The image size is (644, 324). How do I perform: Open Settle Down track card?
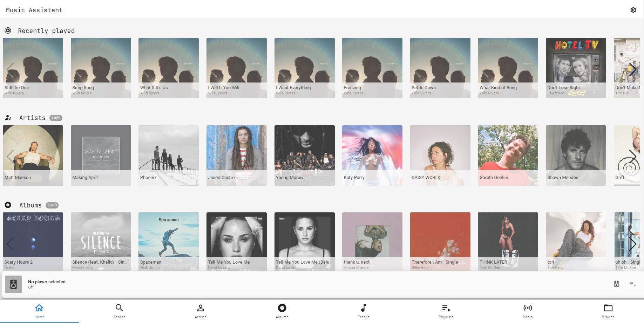point(440,68)
